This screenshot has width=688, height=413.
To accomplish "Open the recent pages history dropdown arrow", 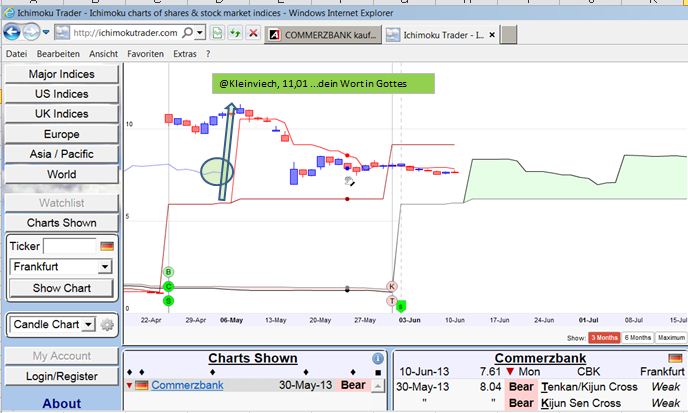I will click(46, 32).
